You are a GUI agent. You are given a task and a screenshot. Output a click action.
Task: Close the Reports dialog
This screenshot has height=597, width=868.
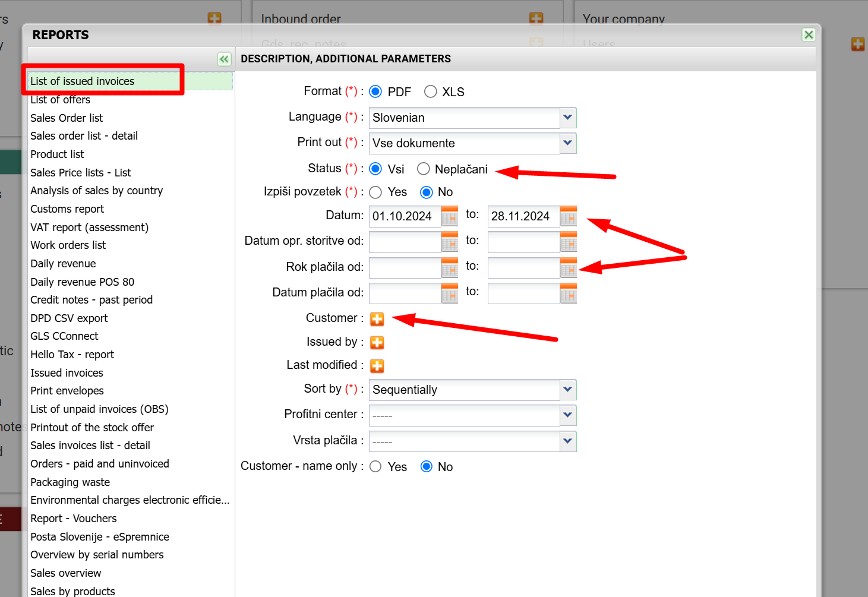(809, 34)
